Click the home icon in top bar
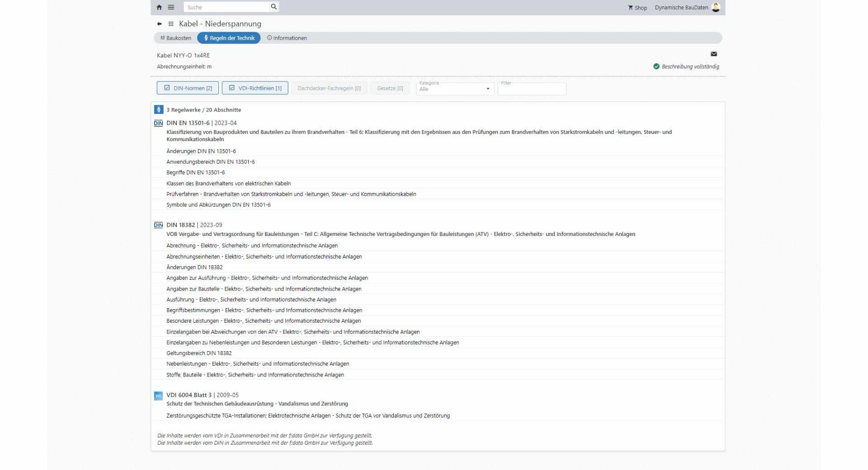Image resolution: width=868 pixels, height=470 pixels. coord(159,7)
